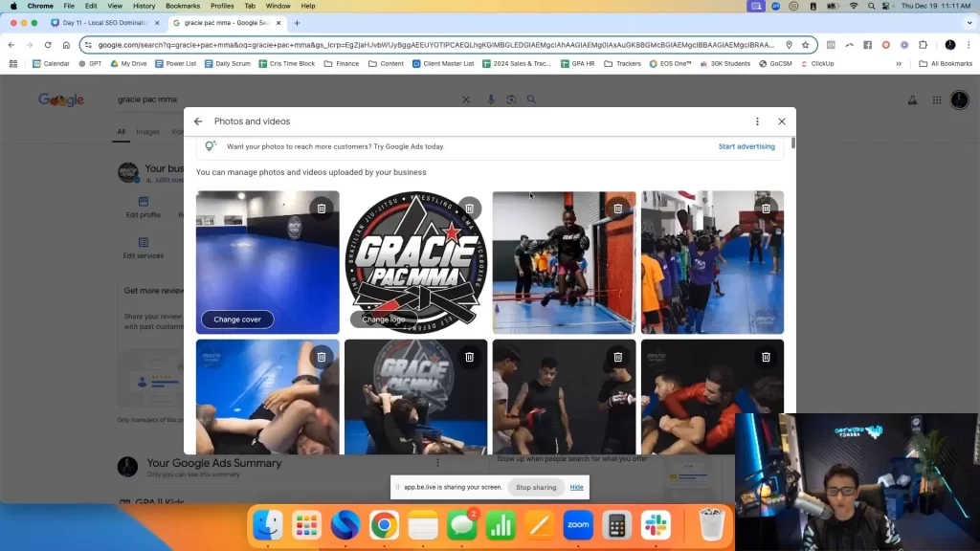Switch to Day 11 Local SEO tab
This screenshot has width=980, height=551.
coord(105,23)
